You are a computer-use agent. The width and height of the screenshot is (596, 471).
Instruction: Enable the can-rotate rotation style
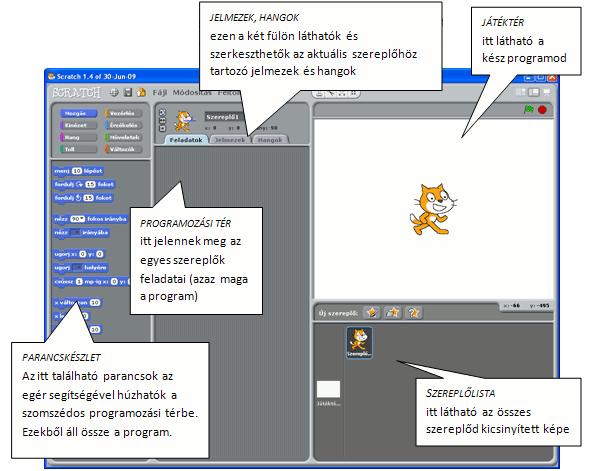[x=162, y=112]
